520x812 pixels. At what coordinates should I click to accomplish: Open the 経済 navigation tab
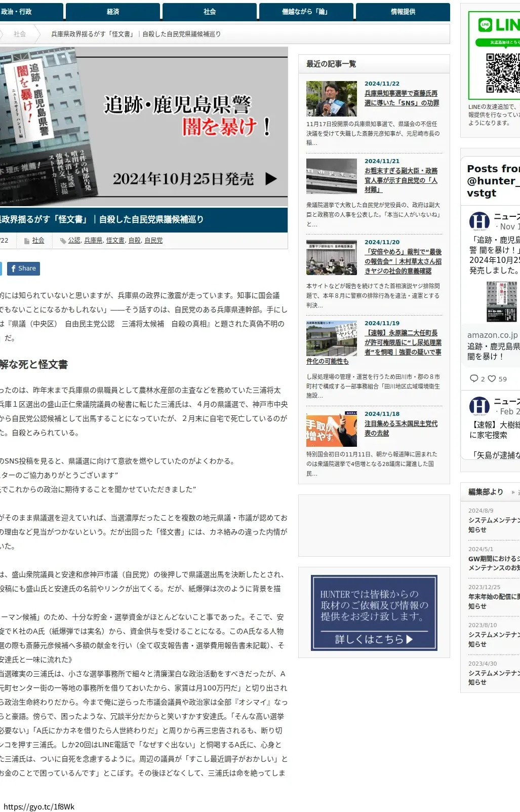113,12
